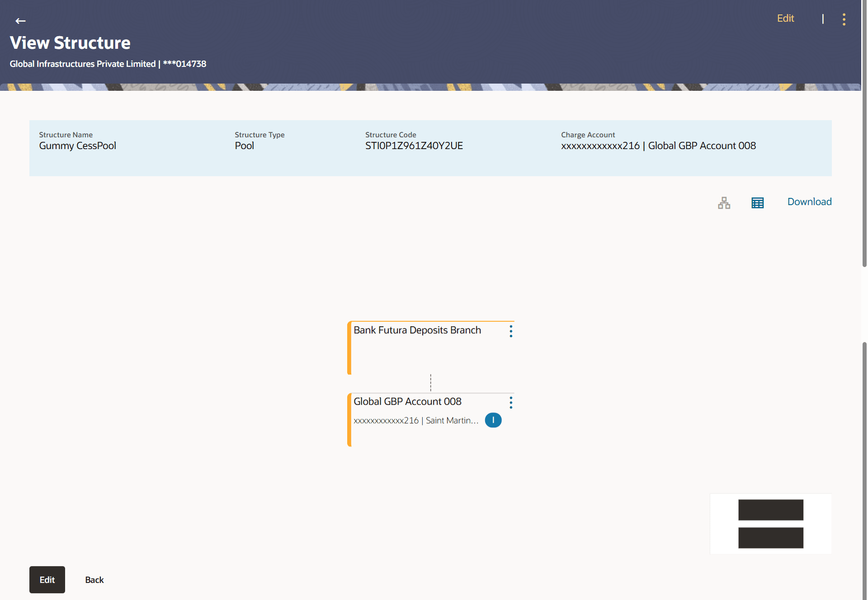This screenshot has width=868, height=600.
Task: Click the blue 'I' badge on the account node
Action: (493, 420)
